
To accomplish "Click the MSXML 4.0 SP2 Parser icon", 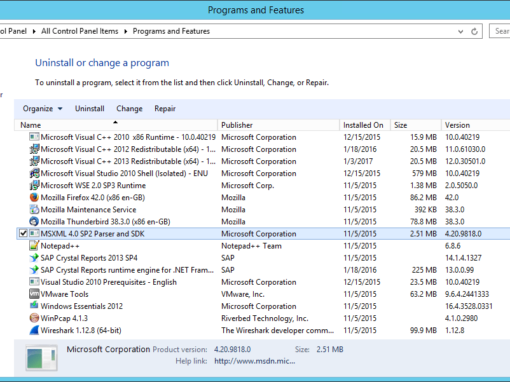I will (34, 234).
